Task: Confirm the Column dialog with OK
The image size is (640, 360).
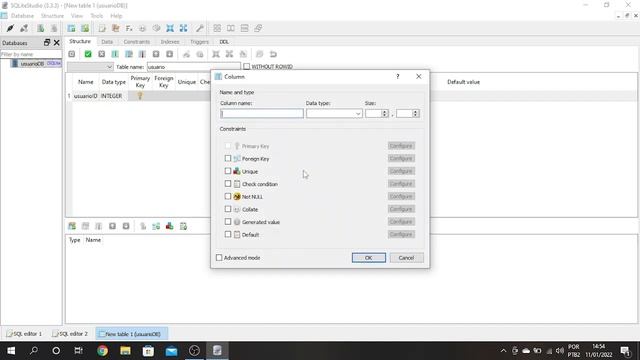Action: 369,258
